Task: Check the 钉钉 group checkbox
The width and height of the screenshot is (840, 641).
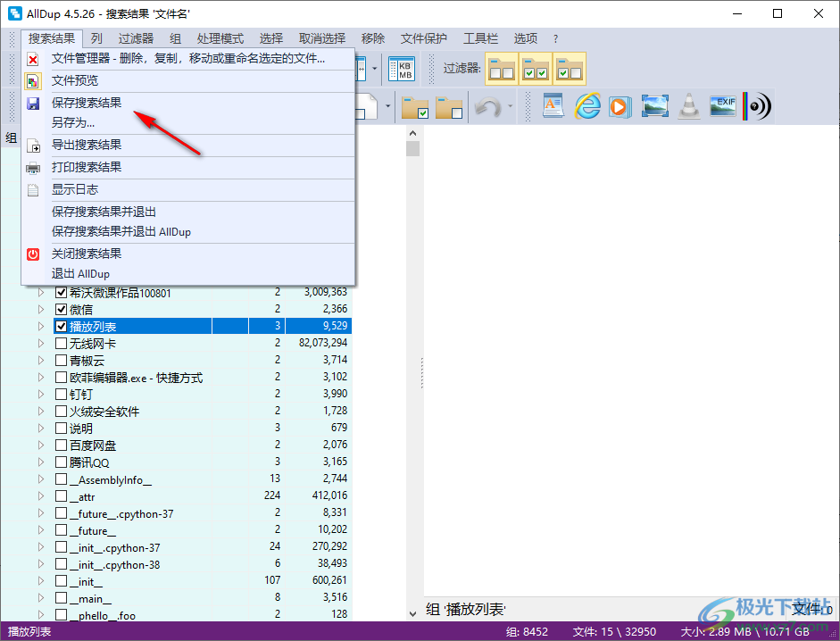Action: (x=61, y=395)
